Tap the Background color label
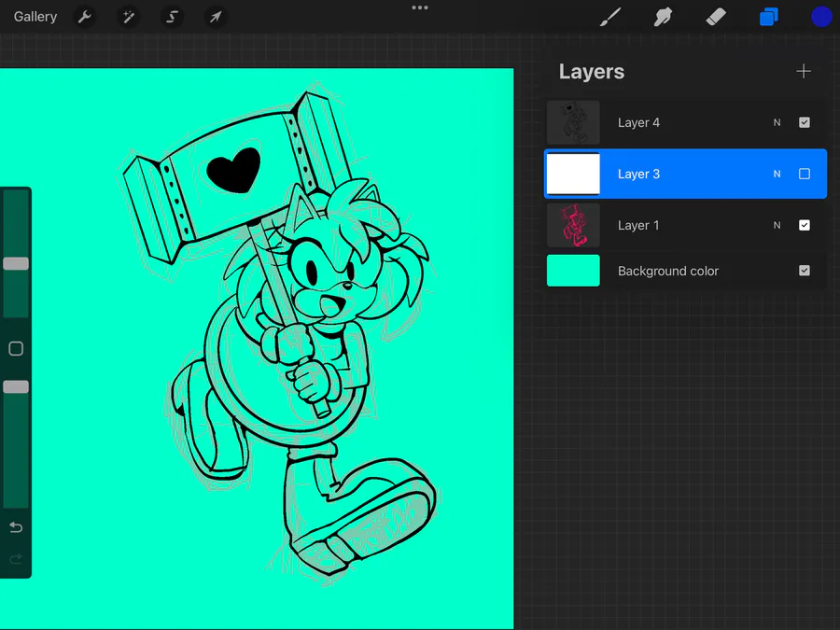The image size is (840, 630). coord(668,271)
